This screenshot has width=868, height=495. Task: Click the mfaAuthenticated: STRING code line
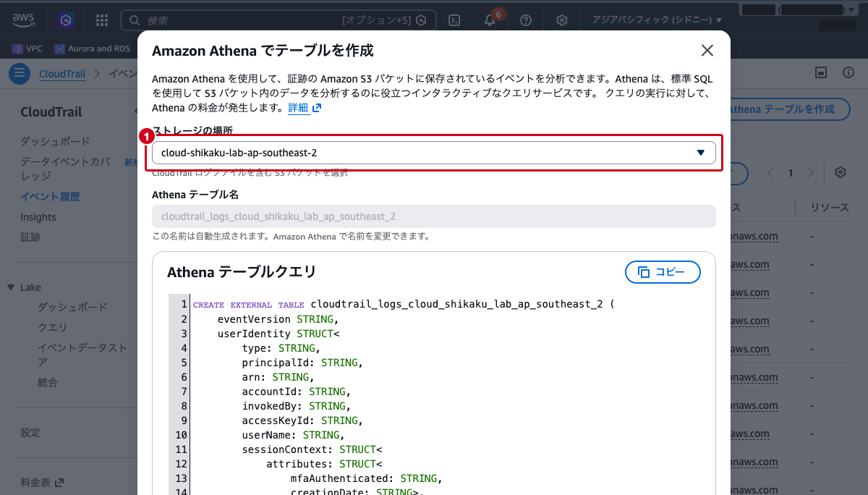[x=366, y=478]
